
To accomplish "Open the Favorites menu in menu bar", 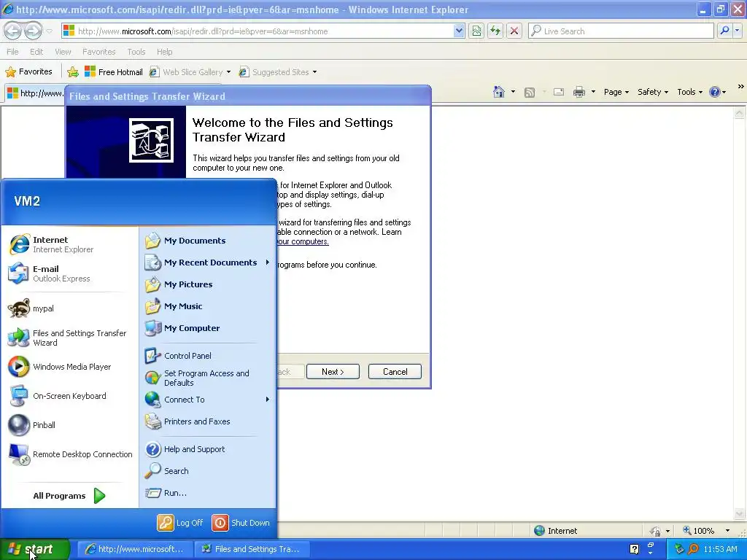I will (x=99, y=52).
